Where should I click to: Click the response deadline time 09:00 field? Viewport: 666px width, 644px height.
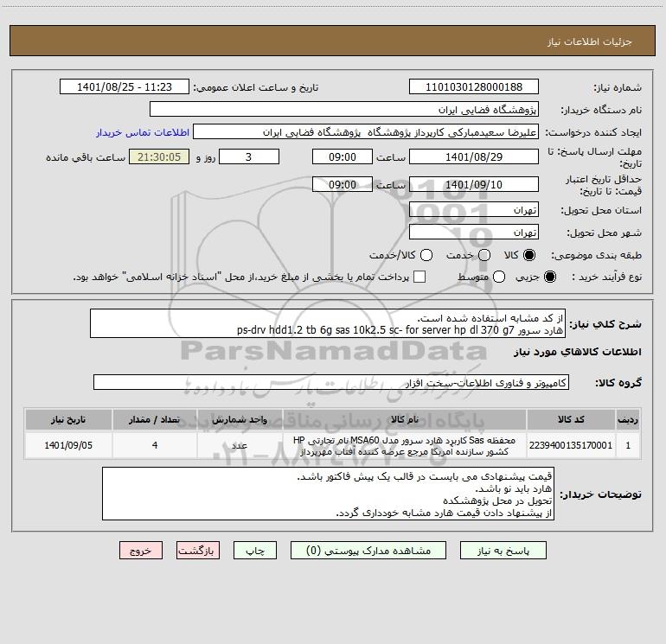tap(343, 156)
